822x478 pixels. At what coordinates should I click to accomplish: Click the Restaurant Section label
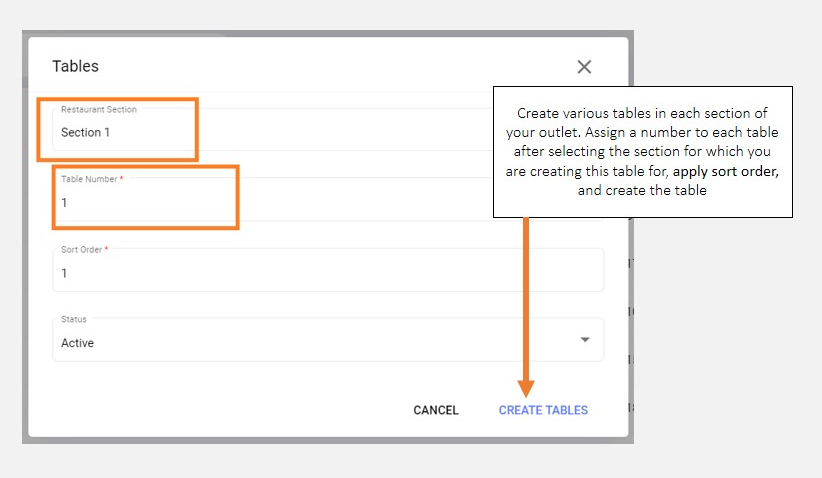[99, 109]
